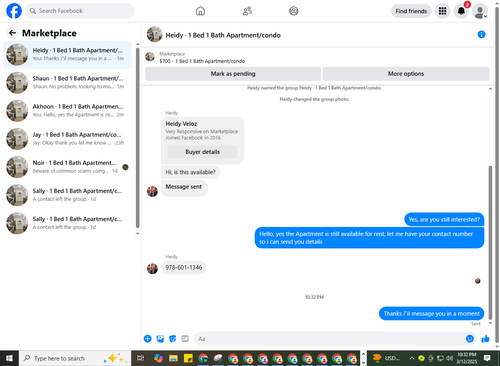Open Windows action center notifications
This screenshot has height=366, width=500.
(x=487, y=358)
